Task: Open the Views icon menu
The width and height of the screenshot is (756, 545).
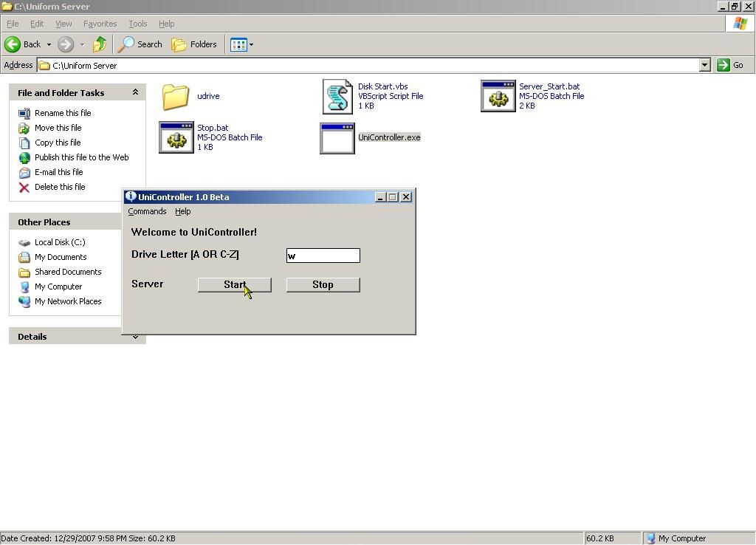Action: (x=238, y=45)
